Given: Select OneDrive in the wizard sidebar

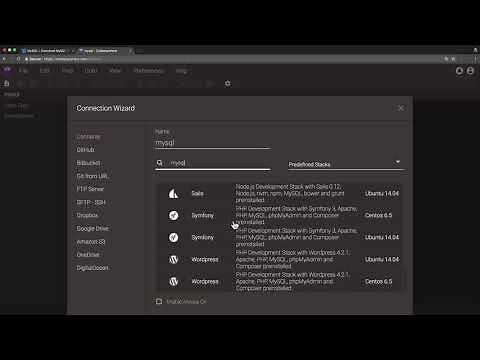Looking at the screenshot, I should click(88, 255).
